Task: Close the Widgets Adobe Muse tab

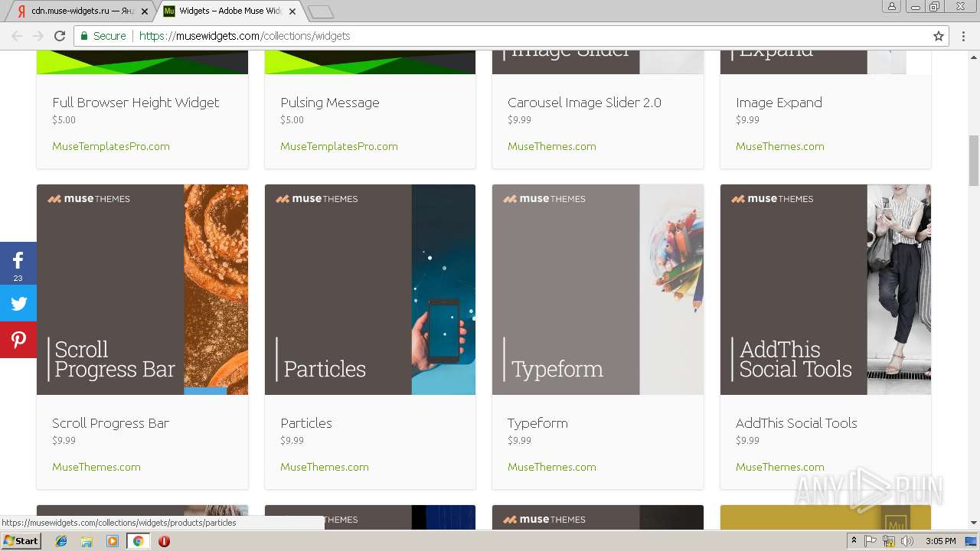Action: pos(292,11)
